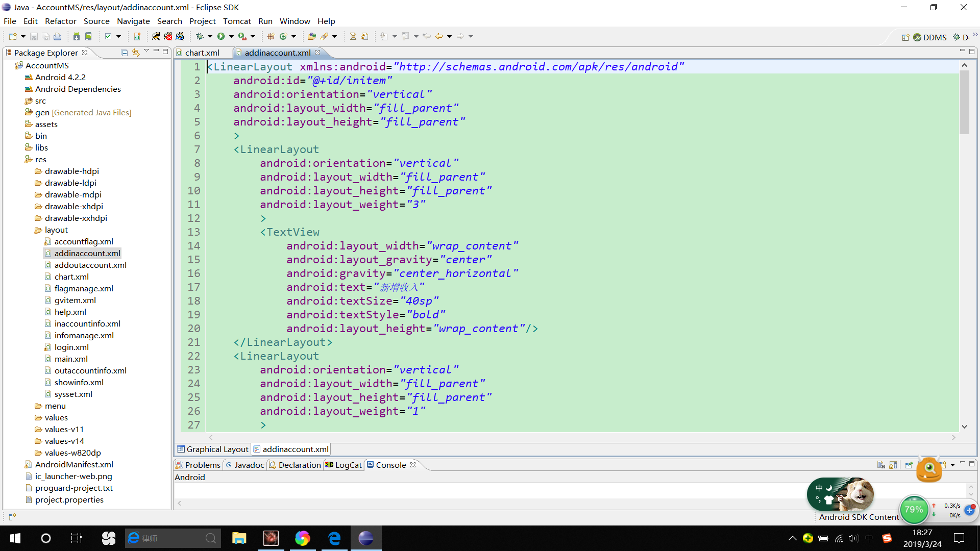This screenshot has height=551, width=980.
Task: Open the Search flashlight tool
Action: [x=325, y=36]
